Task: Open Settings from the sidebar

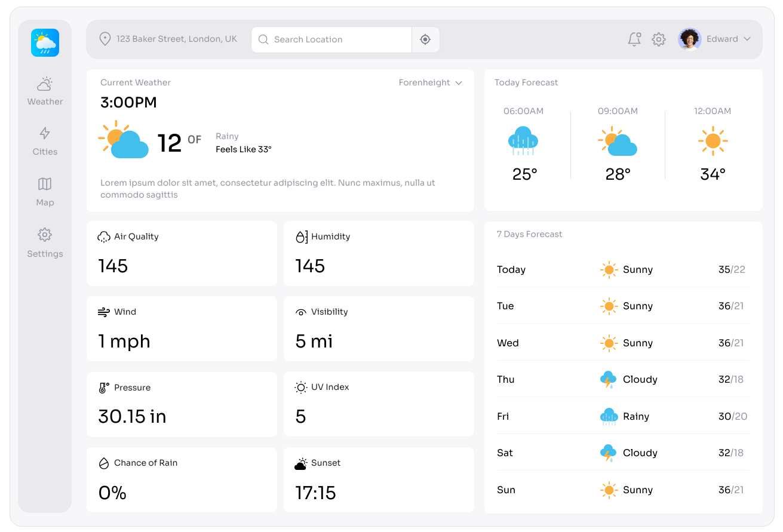Action: (44, 242)
